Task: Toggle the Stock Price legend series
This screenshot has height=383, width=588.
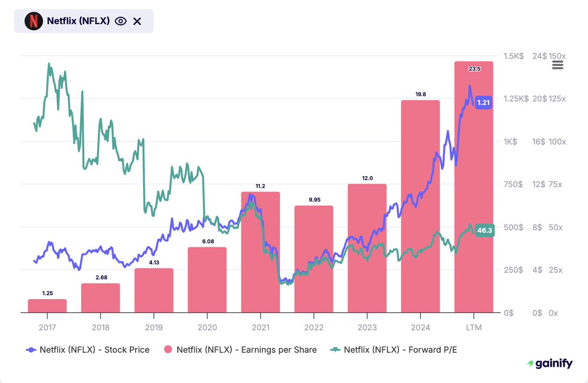Action: (88, 350)
